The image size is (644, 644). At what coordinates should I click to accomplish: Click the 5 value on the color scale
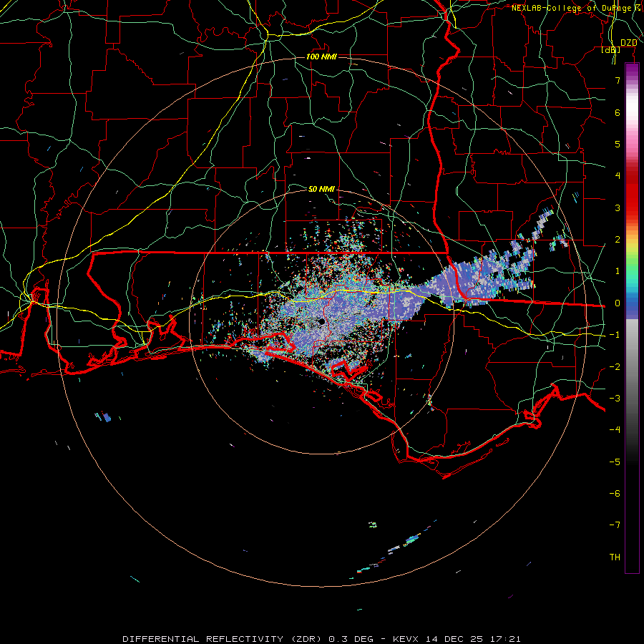[x=618, y=144]
